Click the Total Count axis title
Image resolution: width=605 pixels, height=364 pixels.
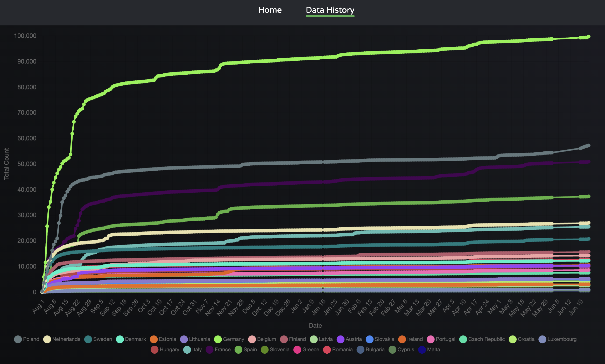point(6,164)
